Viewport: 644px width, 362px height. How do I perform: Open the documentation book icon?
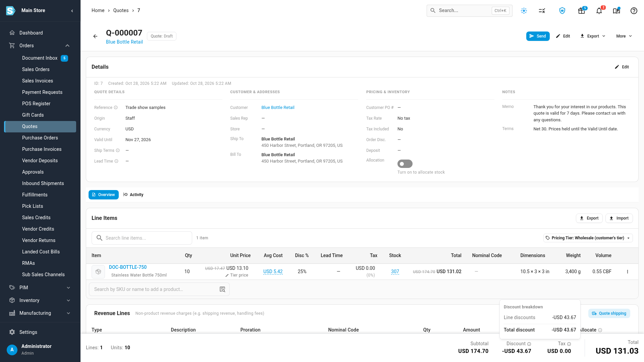(616, 11)
